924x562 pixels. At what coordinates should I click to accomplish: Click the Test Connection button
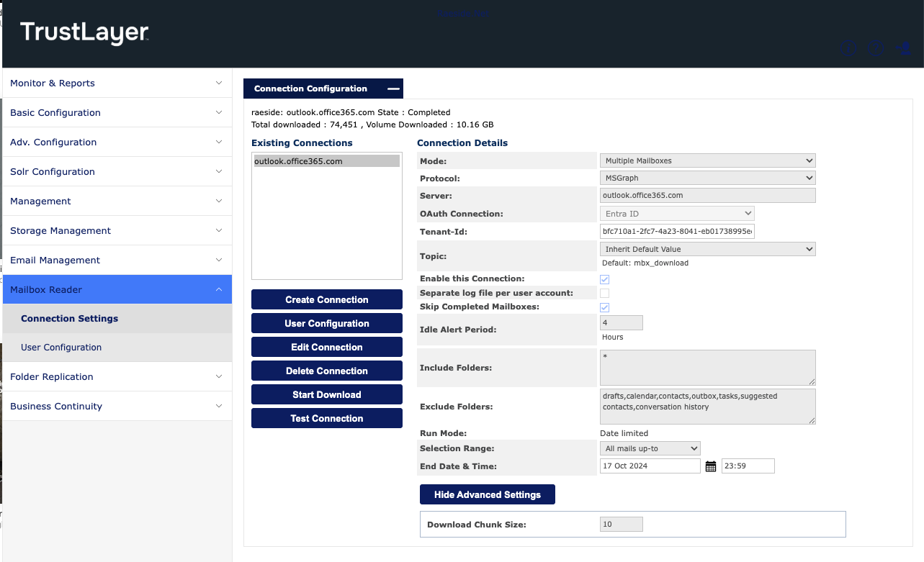point(327,418)
